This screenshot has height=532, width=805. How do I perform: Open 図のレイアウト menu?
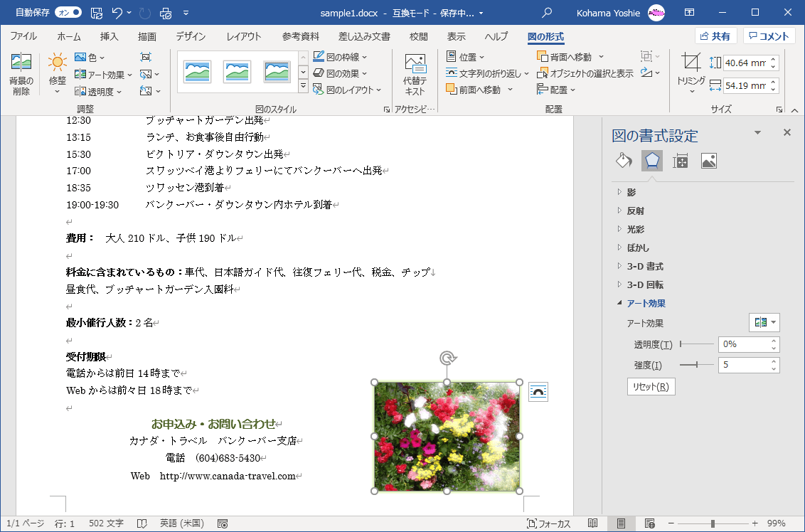point(347,90)
